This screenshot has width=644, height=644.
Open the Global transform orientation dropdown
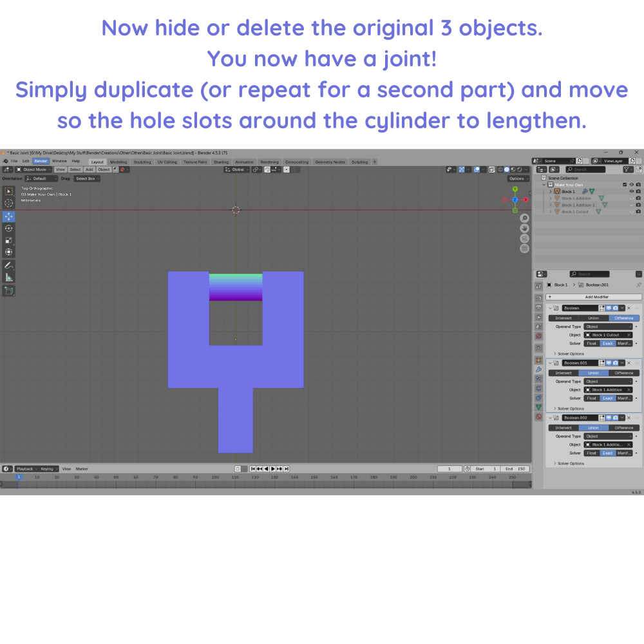click(x=237, y=169)
